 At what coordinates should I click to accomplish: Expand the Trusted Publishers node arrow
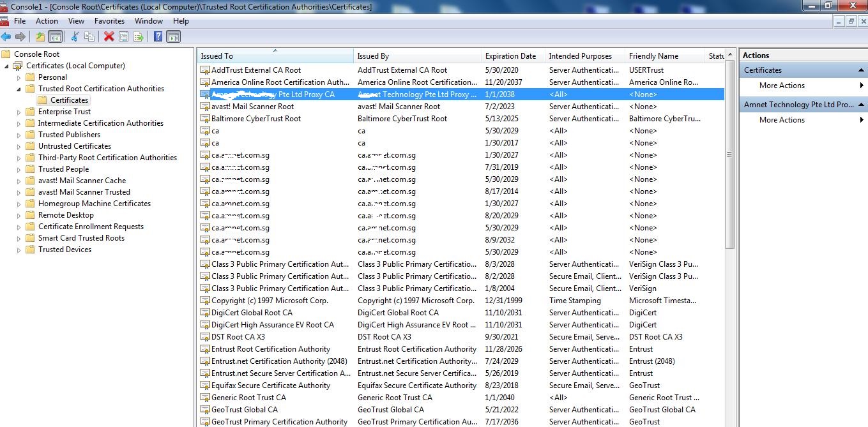pyautogui.click(x=19, y=135)
